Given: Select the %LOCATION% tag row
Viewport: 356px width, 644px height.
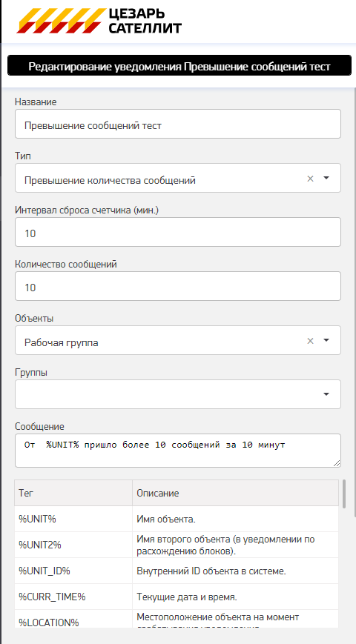Looking at the screenshot, I should [x=177, y=619].
